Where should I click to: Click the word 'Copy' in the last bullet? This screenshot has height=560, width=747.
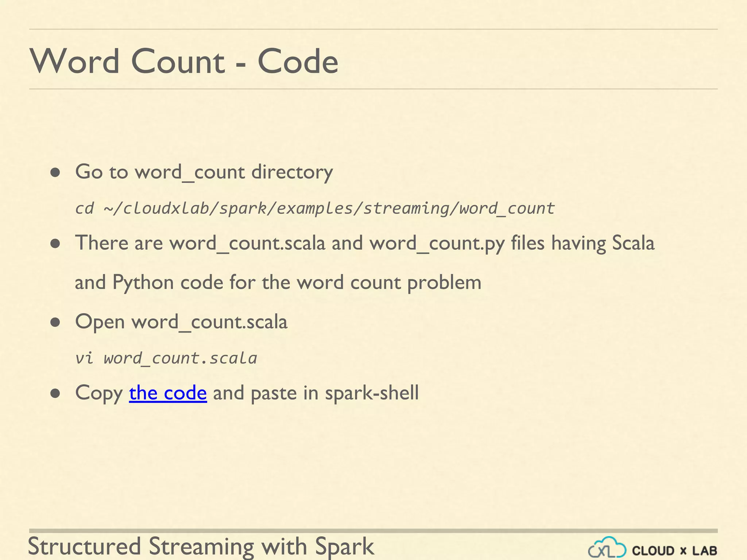click(99, 394)
